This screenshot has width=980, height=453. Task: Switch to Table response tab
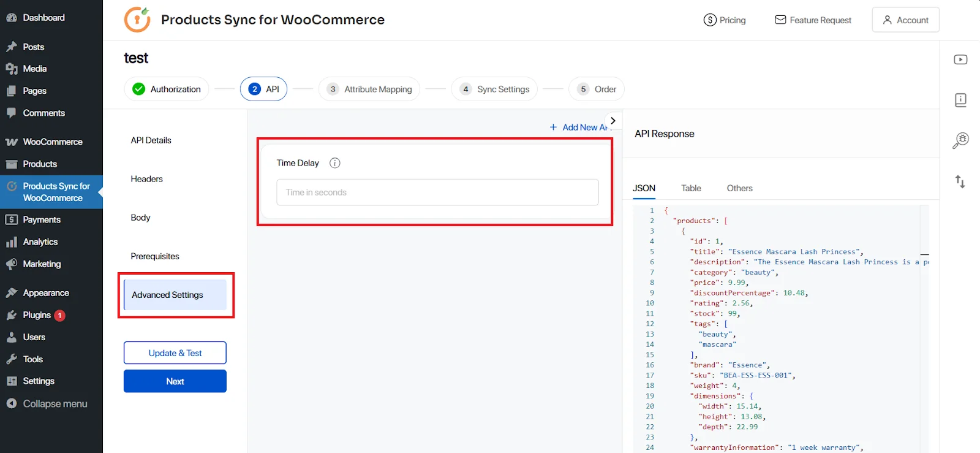click(x=691, y=188)
